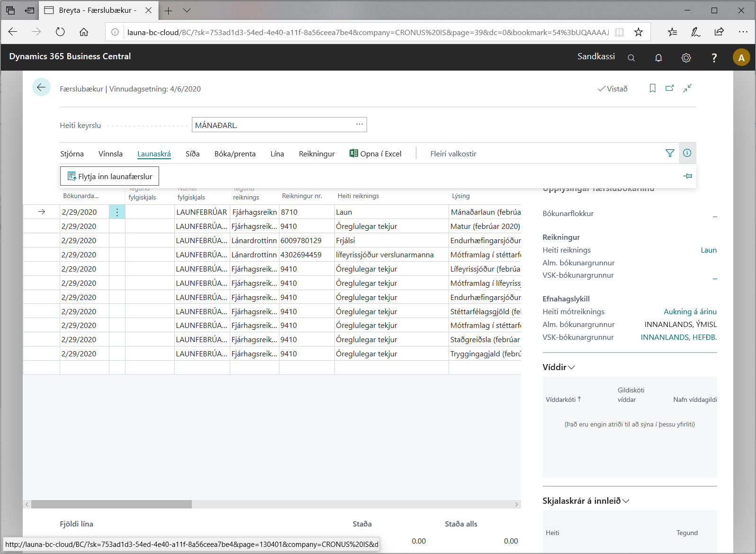Click the back arrow beside Færslubækur

(41, 87)
